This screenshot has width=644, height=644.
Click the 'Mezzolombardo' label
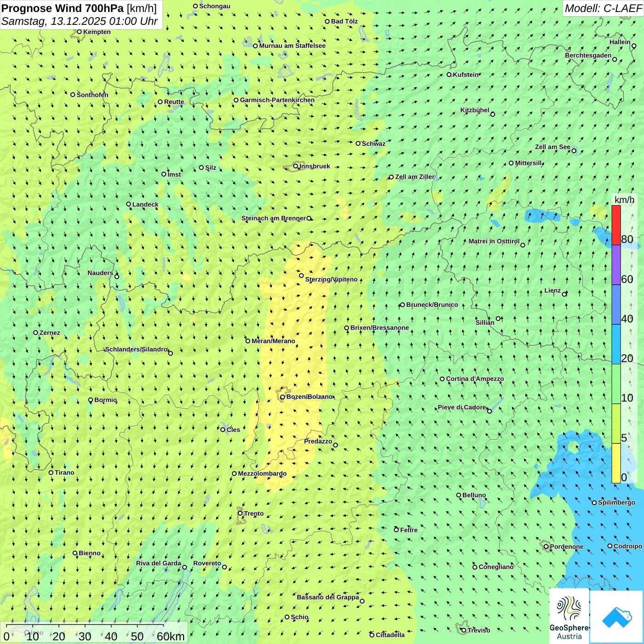pyautogui.click(x=262, y=473)
